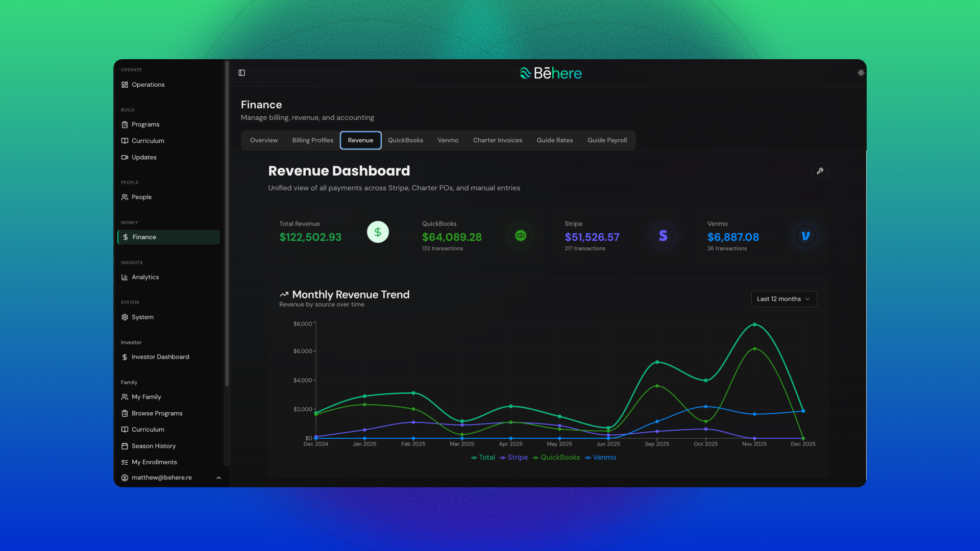
Task: Click the Operations grid icon in sidebar
Action: [x=125, y=85]
